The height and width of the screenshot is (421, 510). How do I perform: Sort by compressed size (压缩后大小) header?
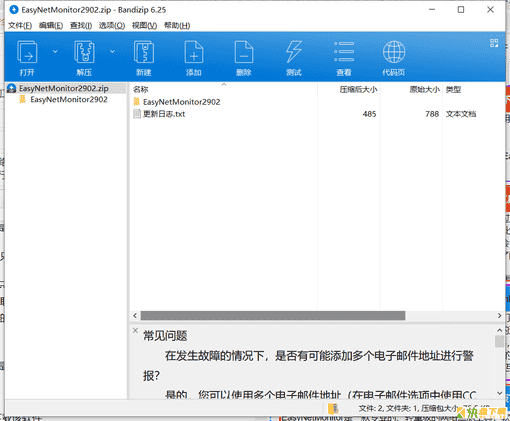358,89
